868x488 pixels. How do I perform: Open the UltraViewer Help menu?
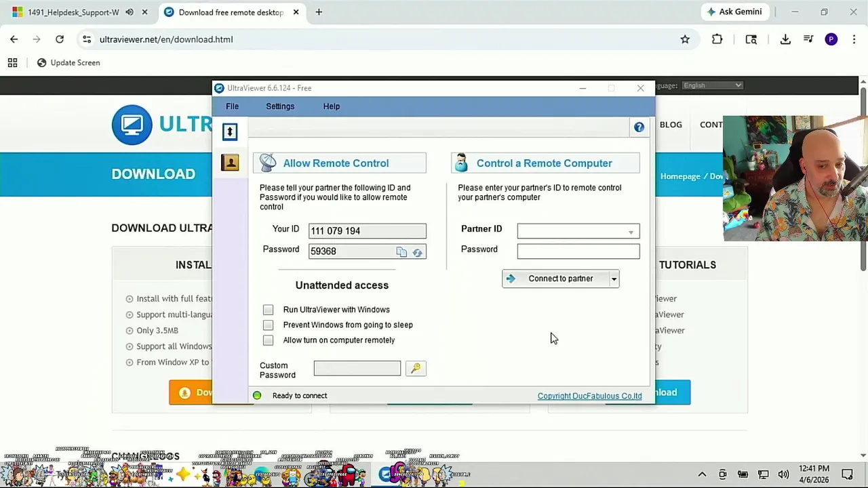(x=332, y=106)
